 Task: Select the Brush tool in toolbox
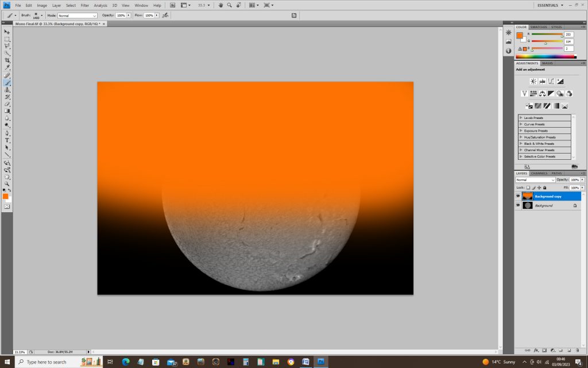pyautogui.click(x=7, y=83)
